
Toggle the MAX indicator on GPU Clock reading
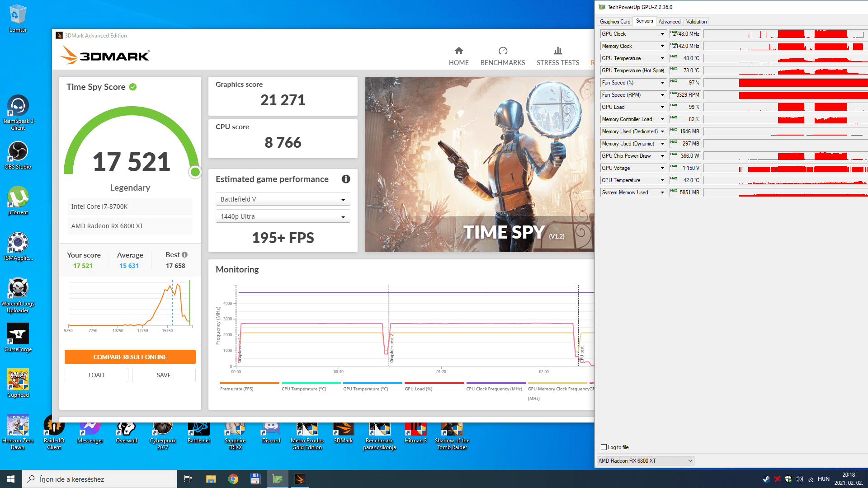pos(673,32)
